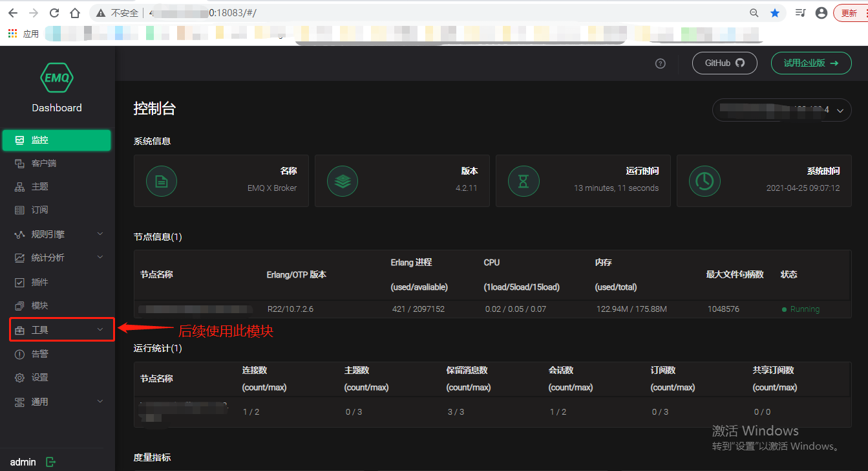Click the retained messages value 3 / 3
This screenshot has width=868, height=471.
click(x=456, y=411)
